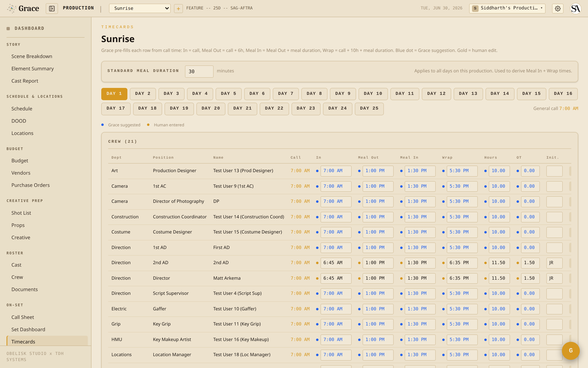The image size is (588, 368).
Task: Edit Wrap time for Matt Arkema
Action: click(x=462, y=278)
